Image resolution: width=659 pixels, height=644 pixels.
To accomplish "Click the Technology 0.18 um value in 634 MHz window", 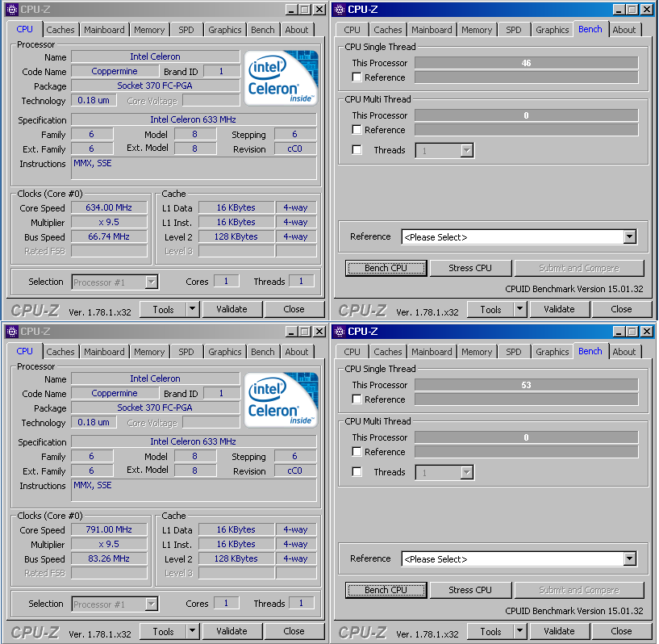I will (94, 100).
